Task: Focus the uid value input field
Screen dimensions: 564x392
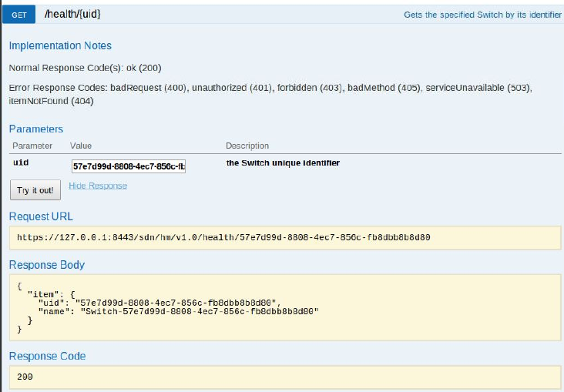Action: click(x=129, y=166)
